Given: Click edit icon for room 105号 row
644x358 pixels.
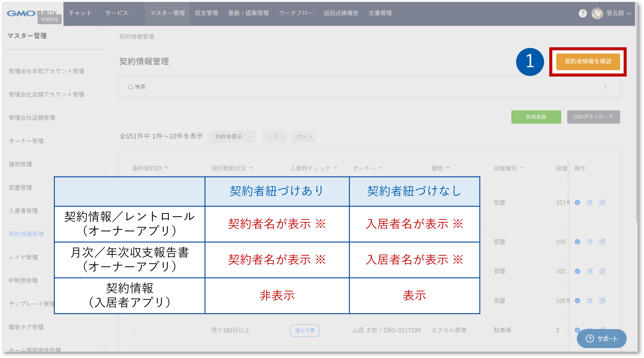Looking at the screenshot, I should pyautogui.click(x=590, y=301).
